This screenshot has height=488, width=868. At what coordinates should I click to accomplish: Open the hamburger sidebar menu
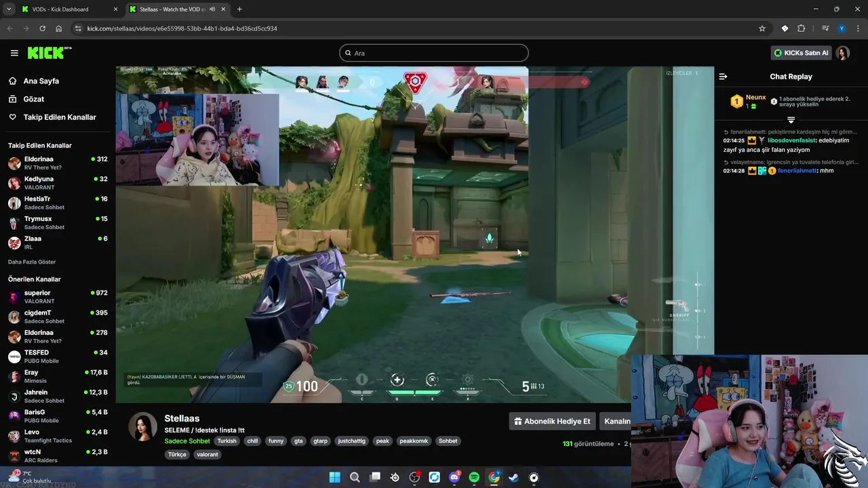(x=14, y=53)
